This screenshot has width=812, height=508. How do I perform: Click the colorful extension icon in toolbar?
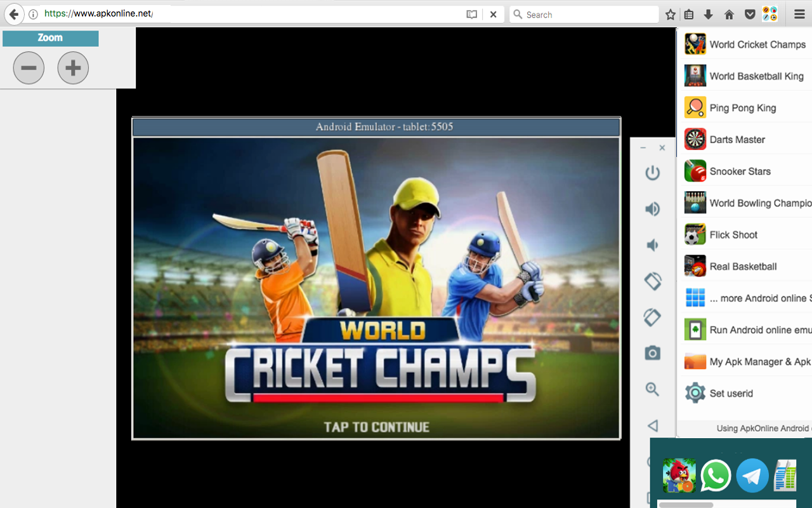(769, 14)
